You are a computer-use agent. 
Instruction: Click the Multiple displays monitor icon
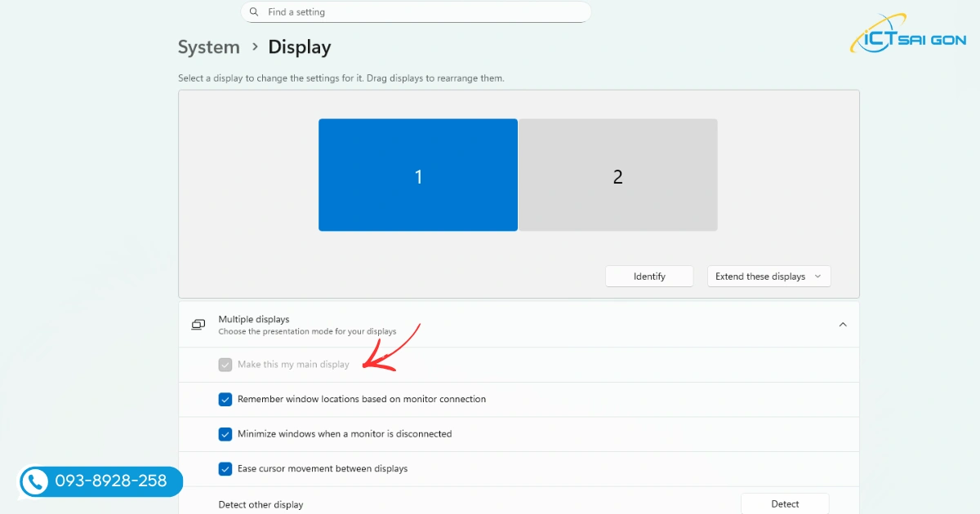click(x=198, y=325)
